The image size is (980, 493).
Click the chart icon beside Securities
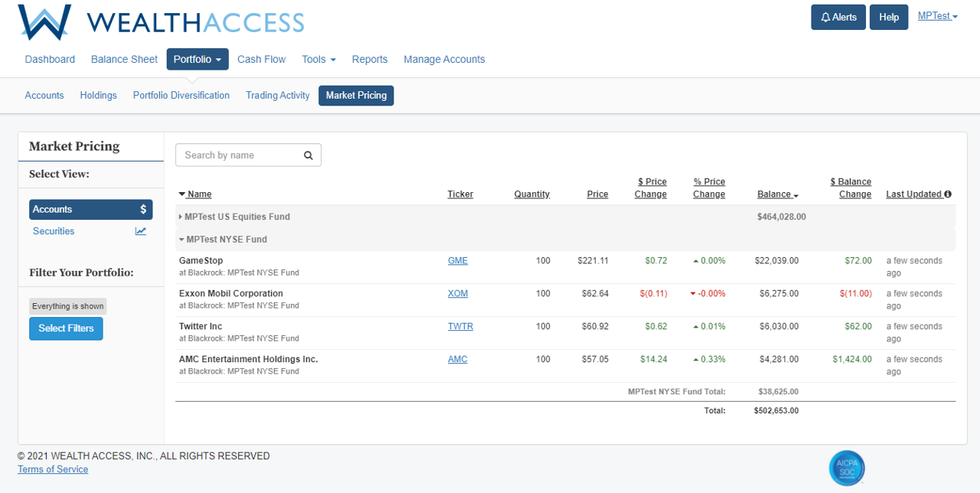tap(141, 231)
